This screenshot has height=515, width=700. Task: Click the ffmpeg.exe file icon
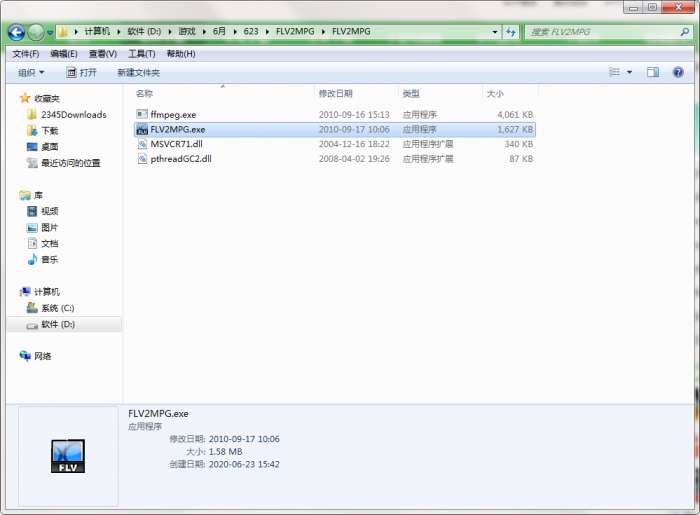142,114
